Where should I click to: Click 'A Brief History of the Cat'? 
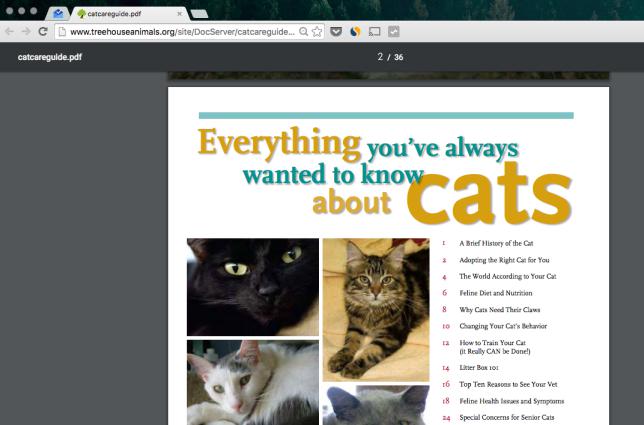(x=496, y=243)
